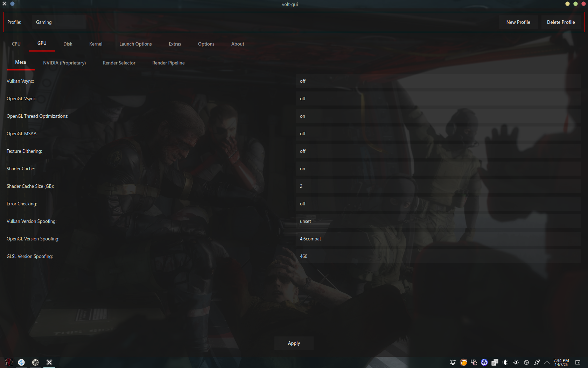Open the Kernel tab
Screen dimensions: 588x368
point(96,44)
